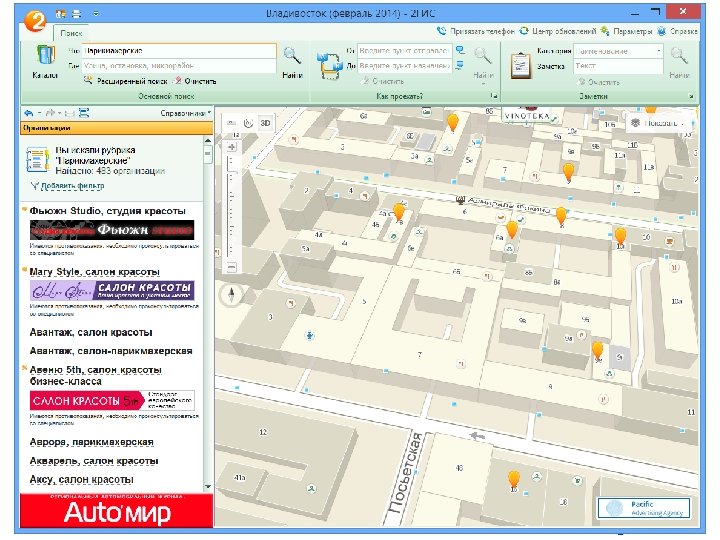Viewport: 720px width, 540px height.
Task: Open Акварель, салон красоты
Action: [x=94, y=461]
